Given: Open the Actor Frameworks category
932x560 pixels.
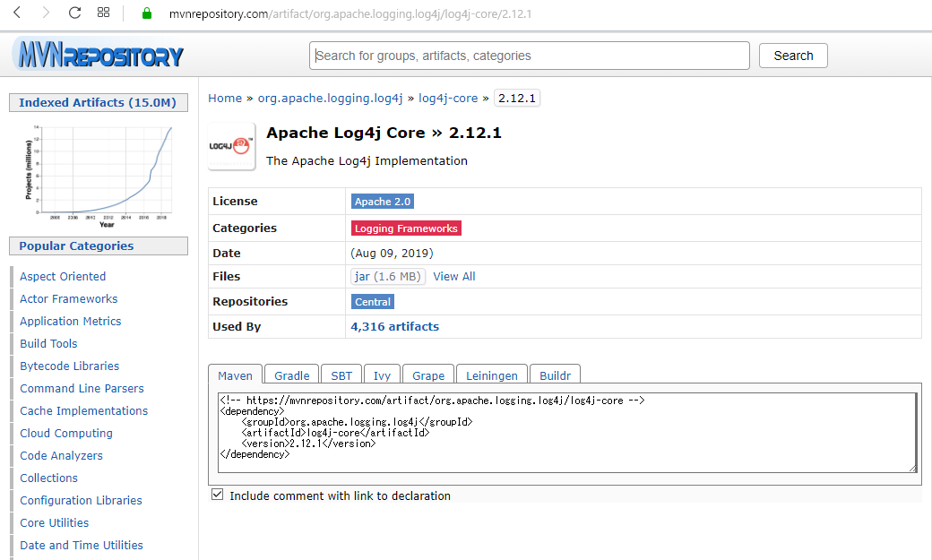Looking at the screenshot, I should pos(68,299).
